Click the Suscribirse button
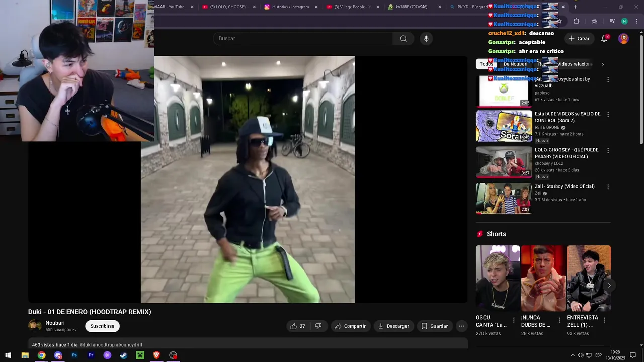Image resolution: width=644 pixels, height=362 pixels. click(102, 326)
